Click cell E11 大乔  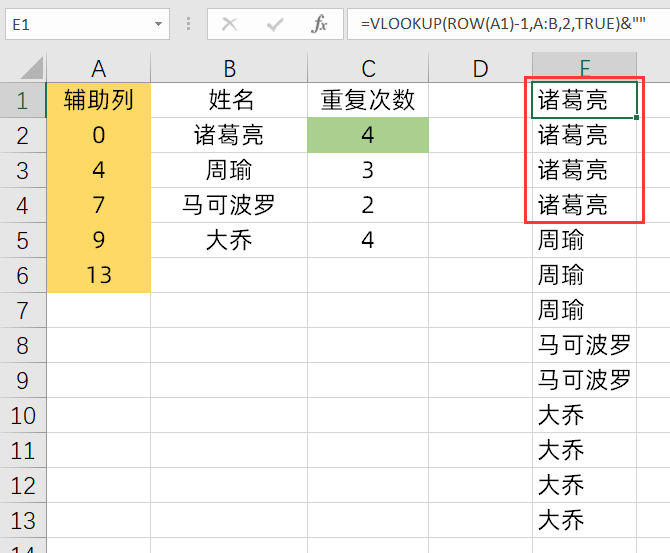tap(585, 451)
